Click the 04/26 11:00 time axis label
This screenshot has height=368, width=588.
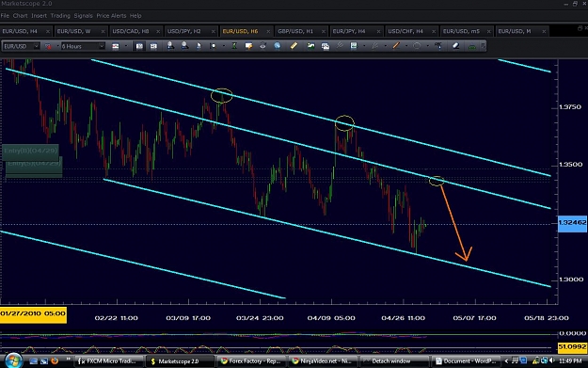403,318
